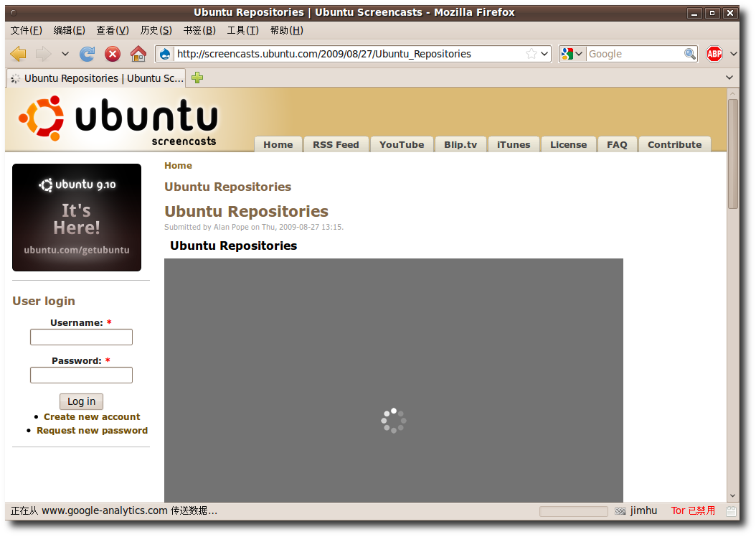Click the scrollbar down arrow
Image resolution: width=756 pixels, height=537 pixels.
[x=733, y=495]
